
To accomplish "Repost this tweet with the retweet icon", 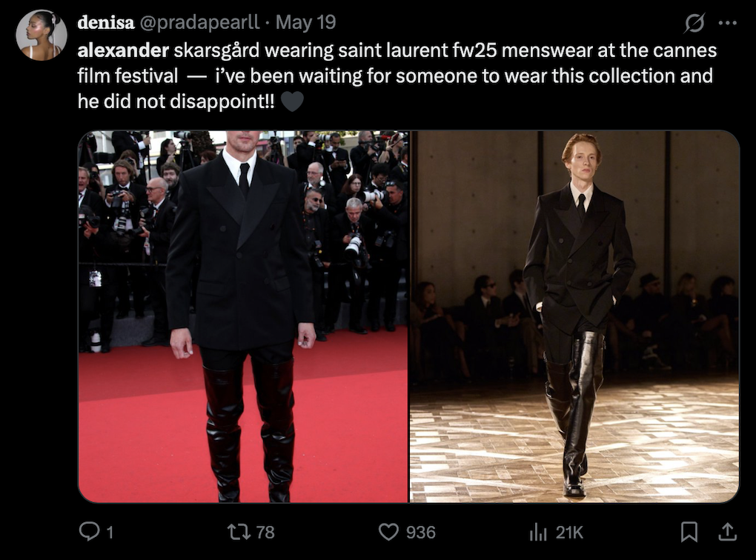I will pos(239,532).
